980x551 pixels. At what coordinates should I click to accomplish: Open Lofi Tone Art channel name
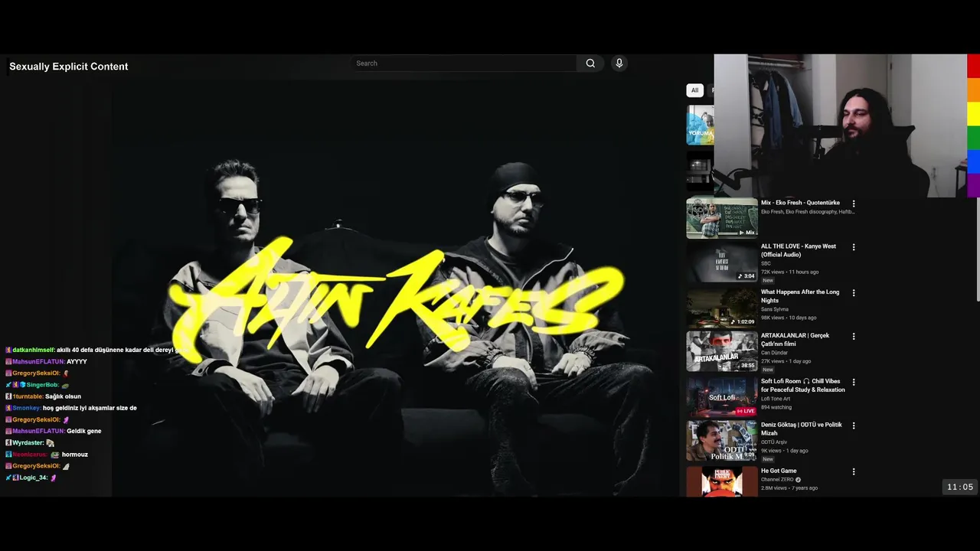(x=776, y=399)
